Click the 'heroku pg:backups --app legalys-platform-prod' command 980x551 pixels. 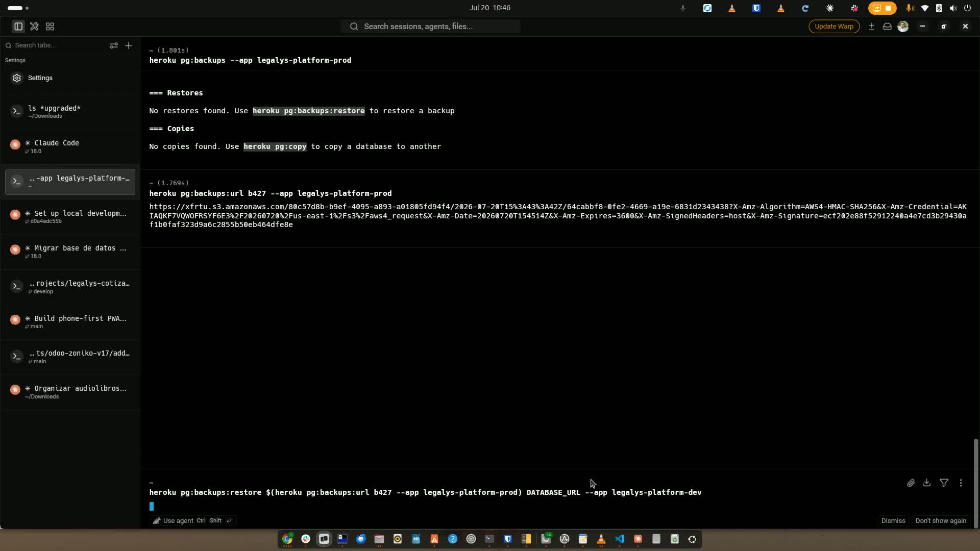click(x=250, y=60)
